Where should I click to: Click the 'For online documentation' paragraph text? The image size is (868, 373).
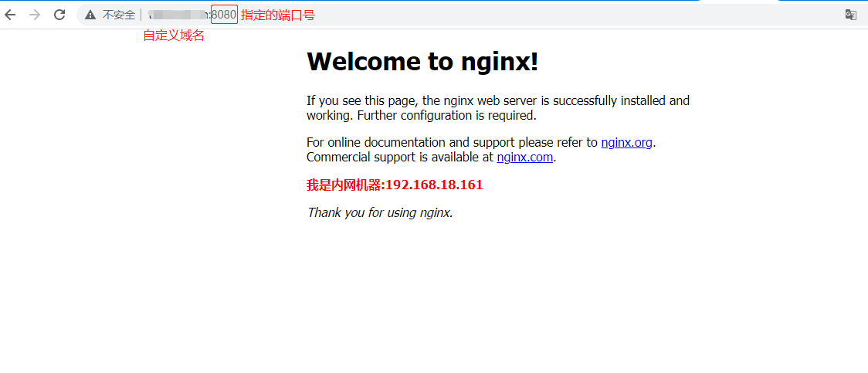pos(482,150)
